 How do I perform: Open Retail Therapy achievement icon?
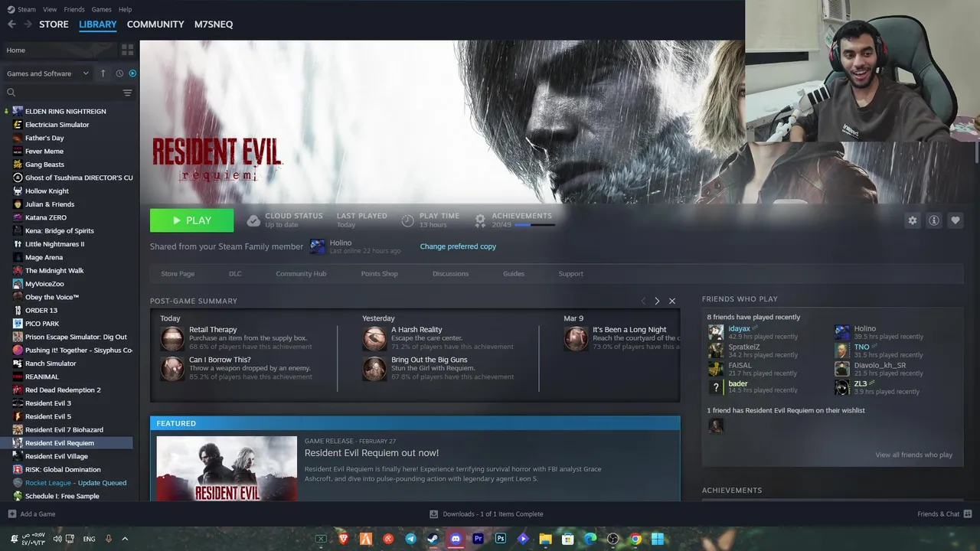point(172,338)
